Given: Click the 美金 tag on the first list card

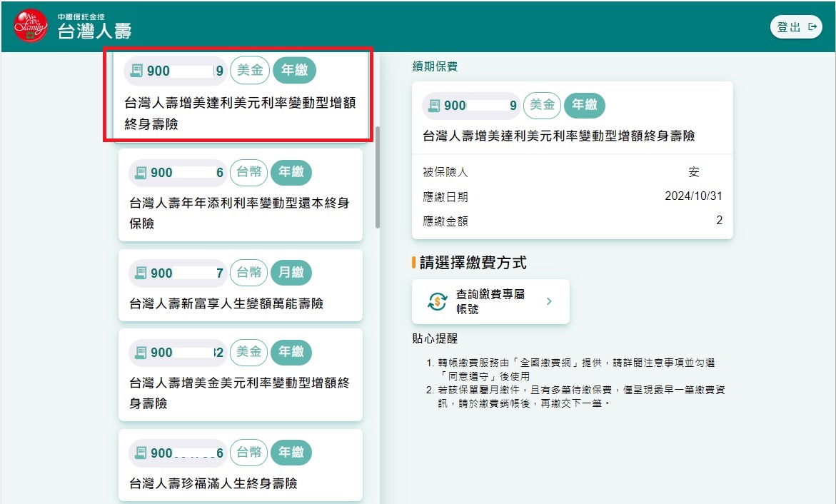Looking at the screenshot, I should [x=250, y=71].
